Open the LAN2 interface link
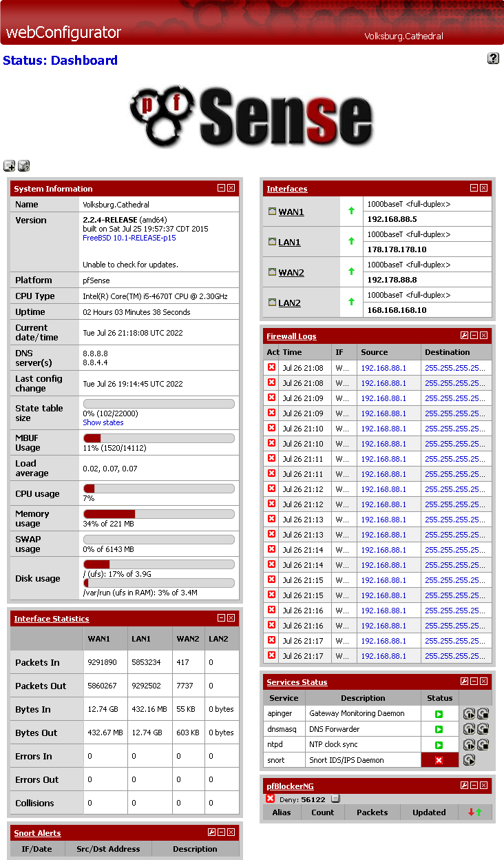This screenshot has height=860, width=504. pyautogui.click(x=289, y=303)
